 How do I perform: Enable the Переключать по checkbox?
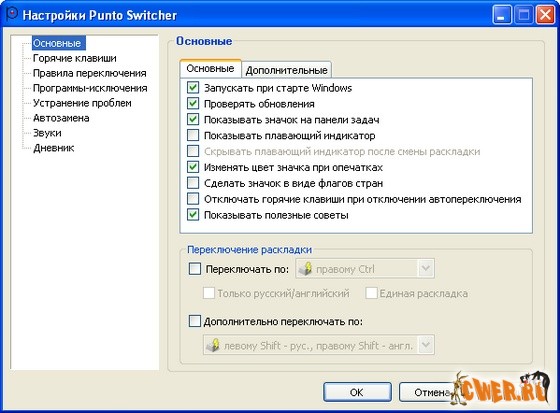click(x=195, y=269)
